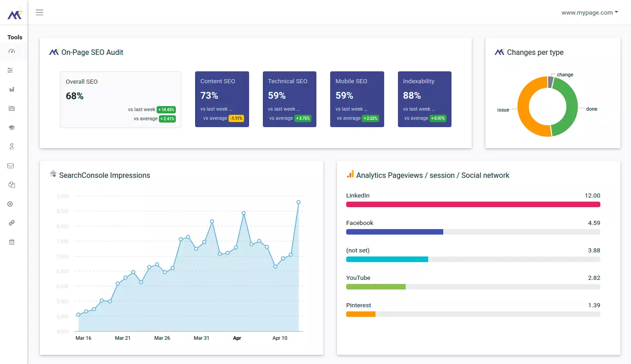Viewport: 631px width, 364px height.
Task: Click the LinkedIn value 12.00
Action: coord(593,195)
